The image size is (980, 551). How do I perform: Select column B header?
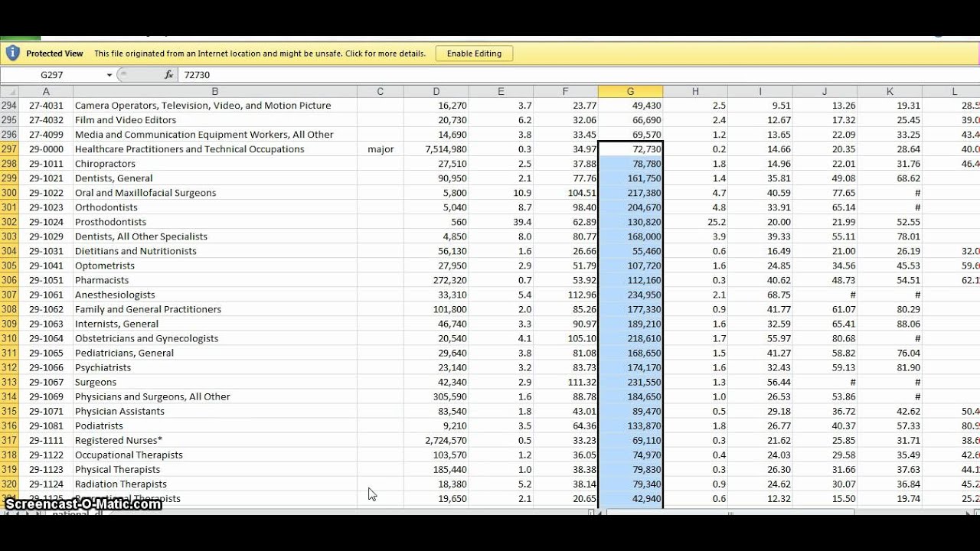tap(215, 91)
